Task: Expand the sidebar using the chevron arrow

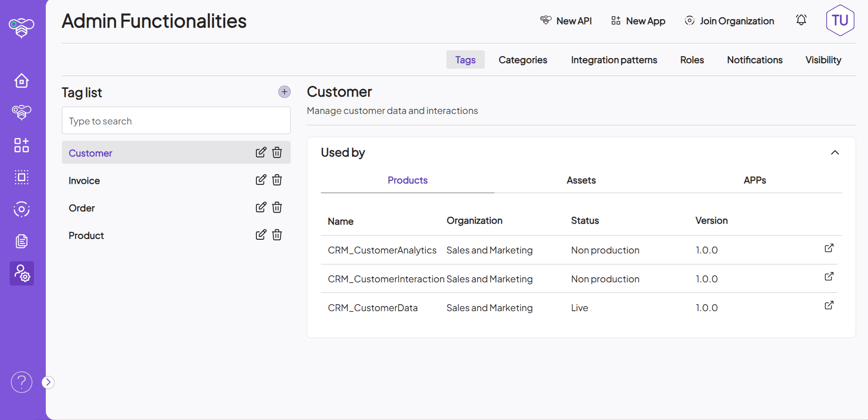Action: click(x=48, y=382)
